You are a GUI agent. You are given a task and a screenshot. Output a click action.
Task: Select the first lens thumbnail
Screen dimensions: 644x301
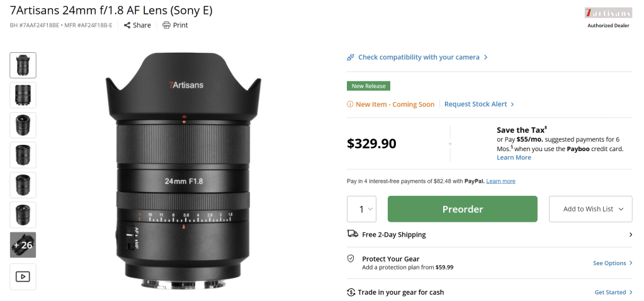(23, 65)
